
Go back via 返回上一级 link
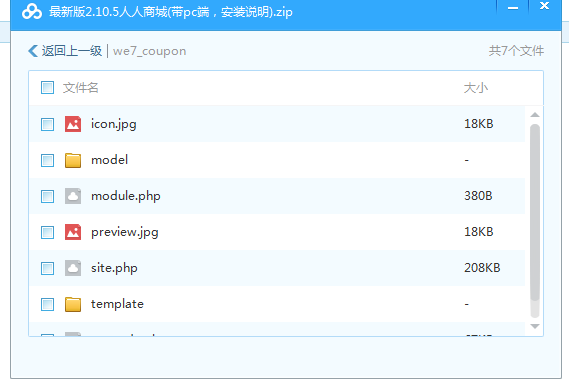(x=71, y=51)
